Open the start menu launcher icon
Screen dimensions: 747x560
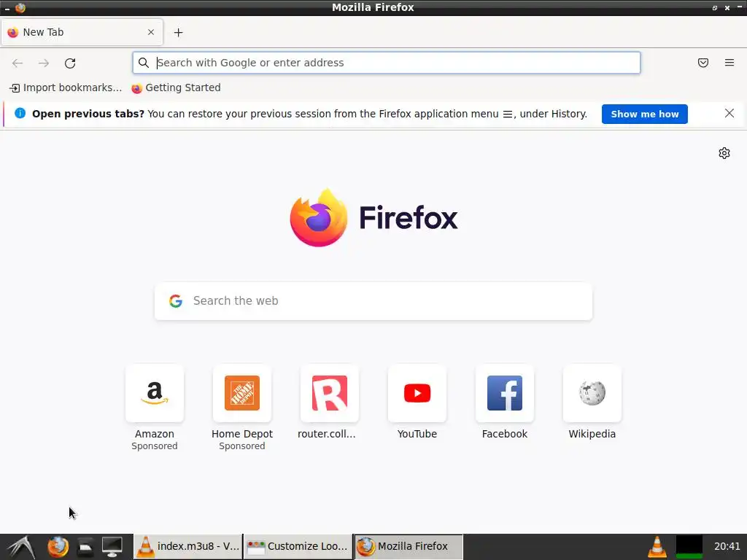[21, 547]
